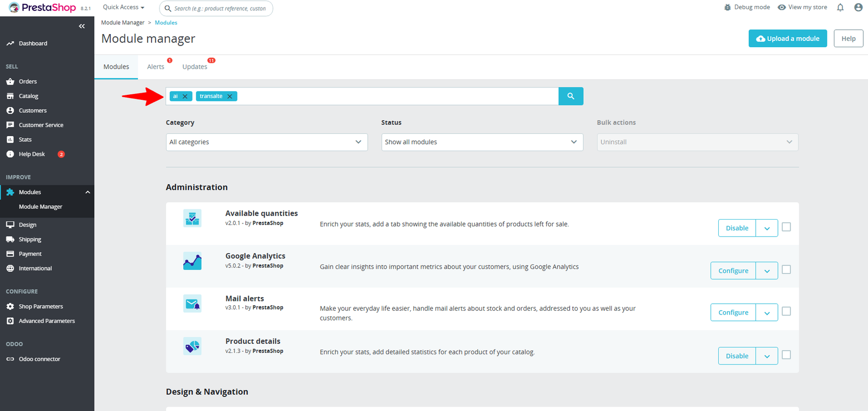Open the user profile avatar icon
Image resolution: width=868 pixels, height=411 pixels.
(x=858, y=8)
